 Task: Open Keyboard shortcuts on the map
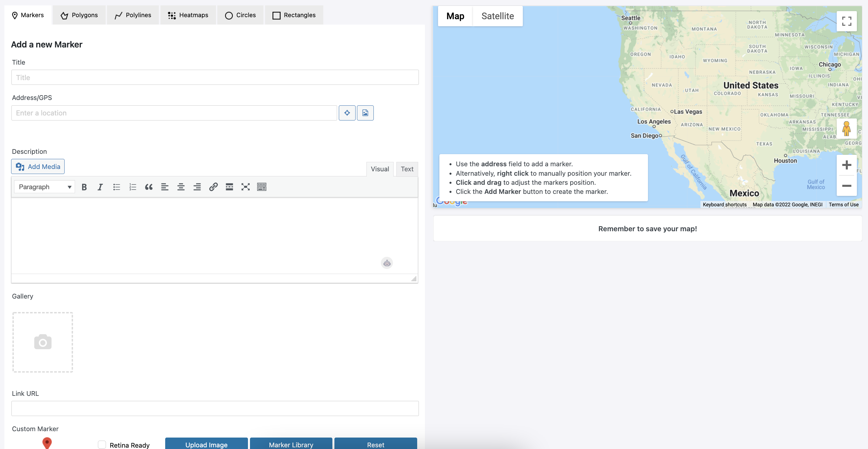coord(724,205)
